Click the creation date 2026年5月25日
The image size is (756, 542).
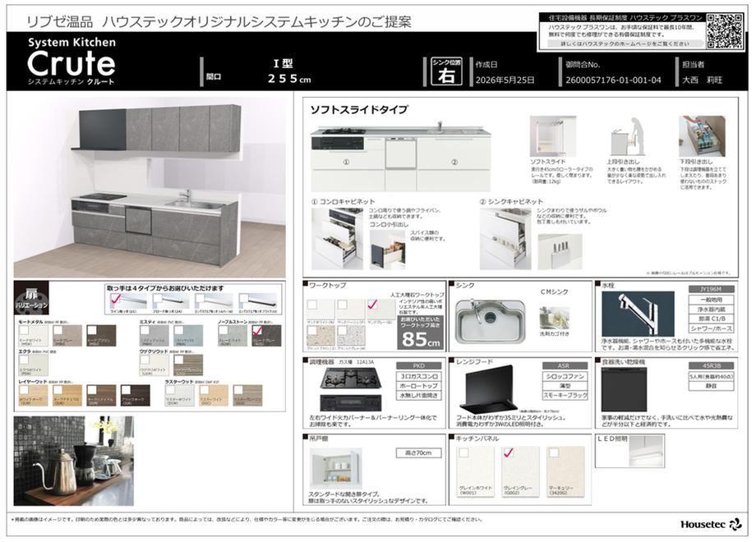[505, 80]
